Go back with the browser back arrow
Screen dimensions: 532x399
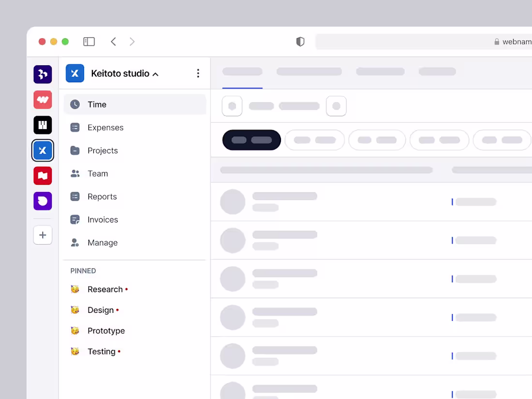(114, 42)
